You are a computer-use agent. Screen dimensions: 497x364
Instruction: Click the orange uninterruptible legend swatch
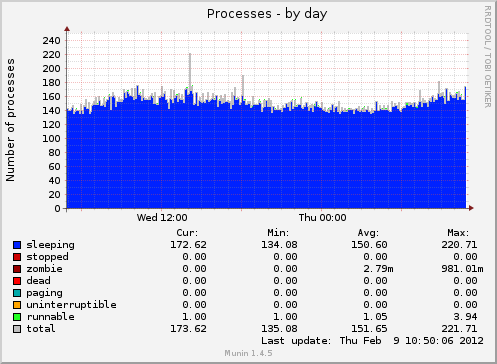pos(17,305)
